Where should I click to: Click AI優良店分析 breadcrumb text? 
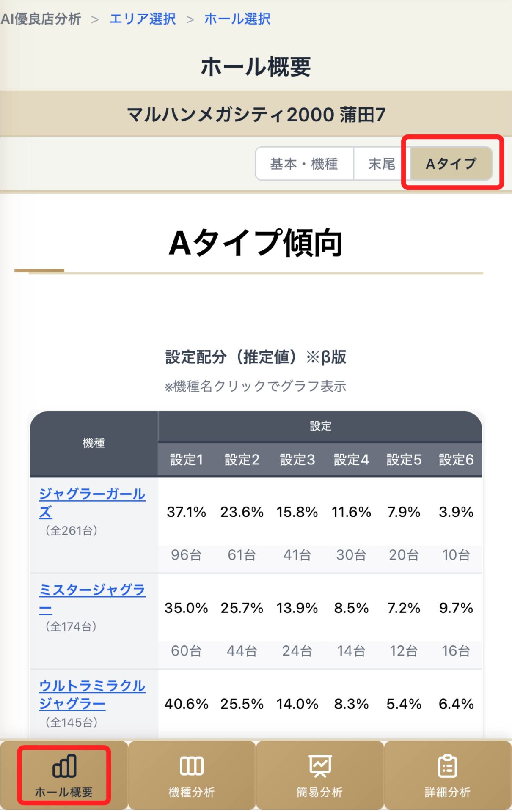[41, 19]
